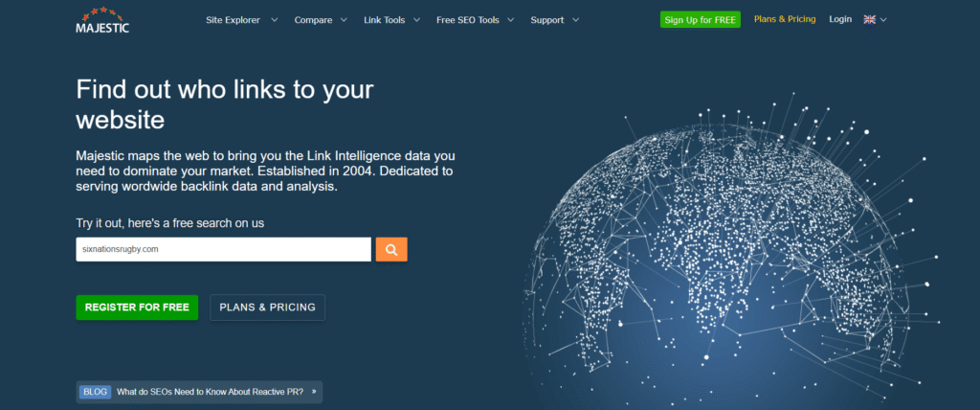The width and height of the screenshot is (980, 410).
Task: Open the Reactive PR blog post link
Action: click(210, 392)
